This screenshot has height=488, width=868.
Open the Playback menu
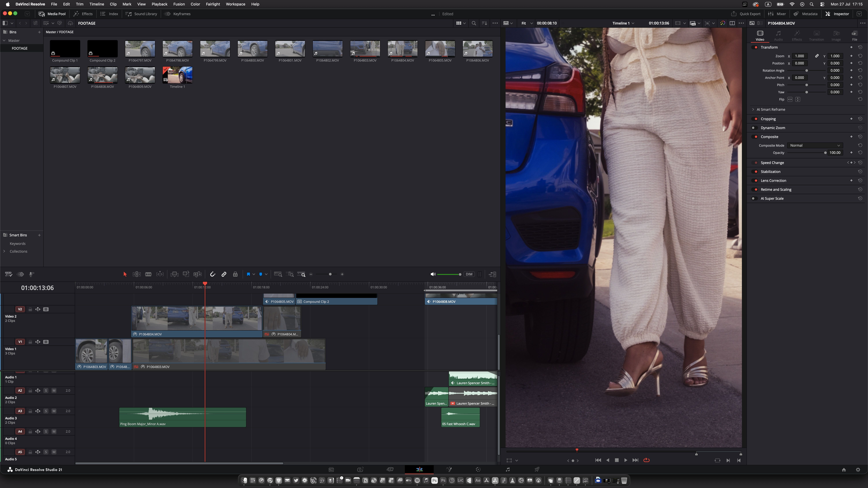[x=159, y=4]
